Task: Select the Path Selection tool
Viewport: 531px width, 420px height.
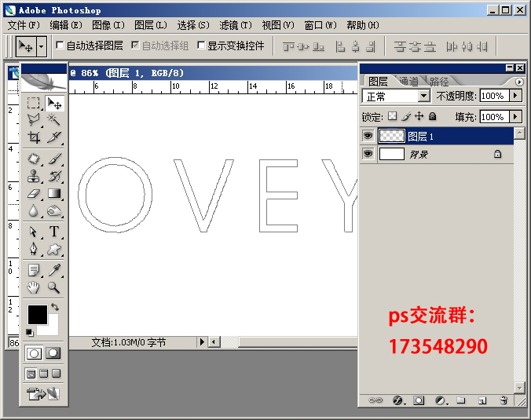Action: (x=33, y=232)
